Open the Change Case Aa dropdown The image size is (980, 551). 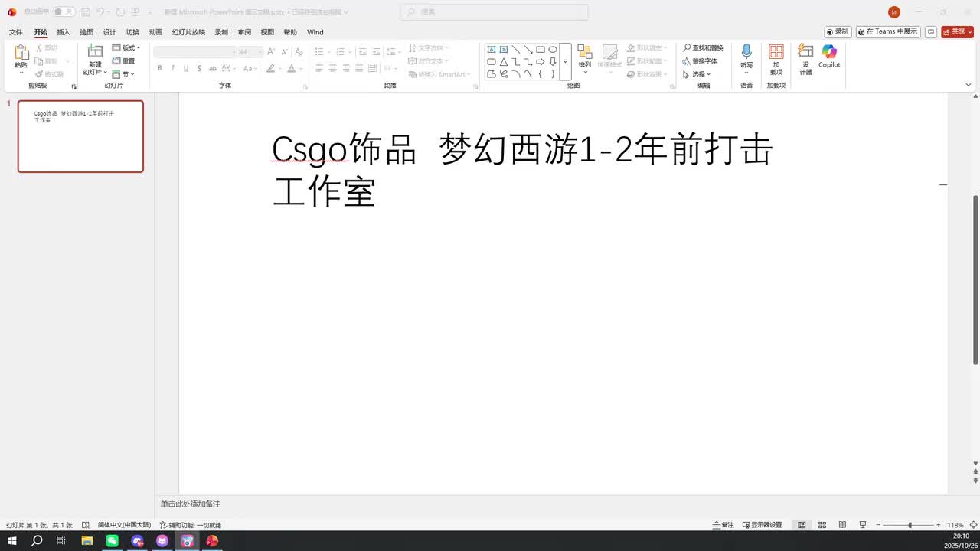click(x=251, y=69)
